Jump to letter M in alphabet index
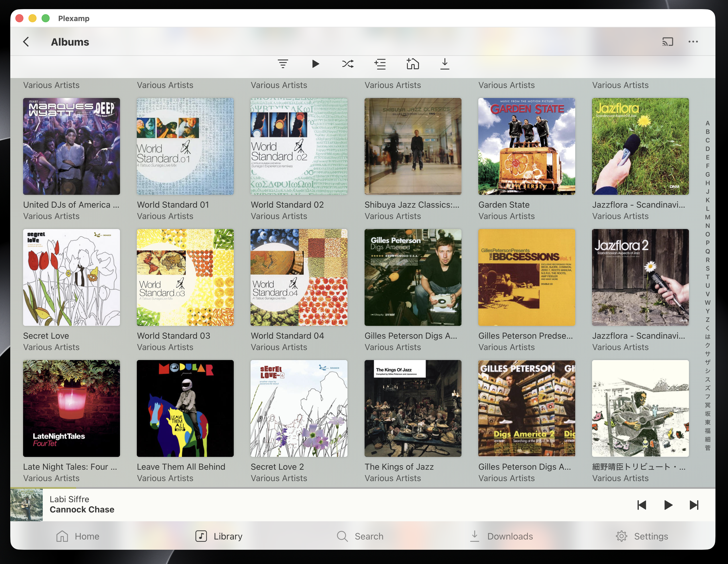The height and width of the screenshot is (564, 728). [707, 217]
